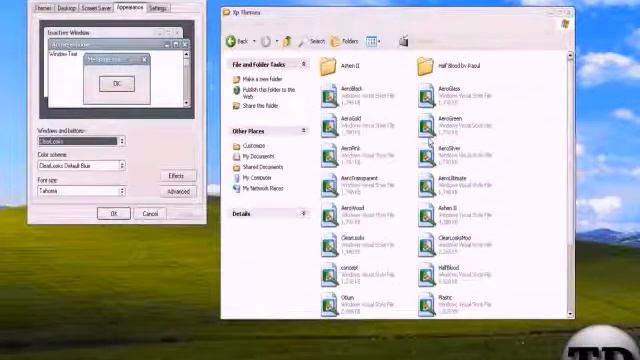Select the concept visual style file
This screenshot has height=360, width=640.
pos(358,275)
